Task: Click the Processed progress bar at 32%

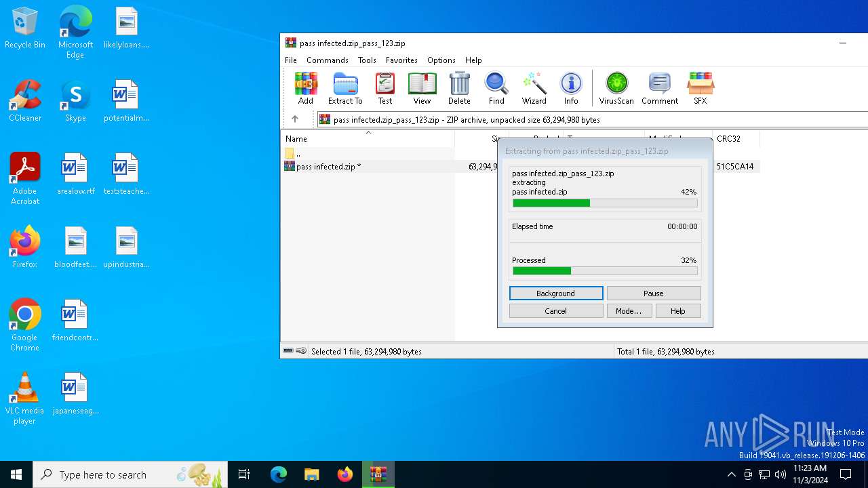Action: pos(605,270)
